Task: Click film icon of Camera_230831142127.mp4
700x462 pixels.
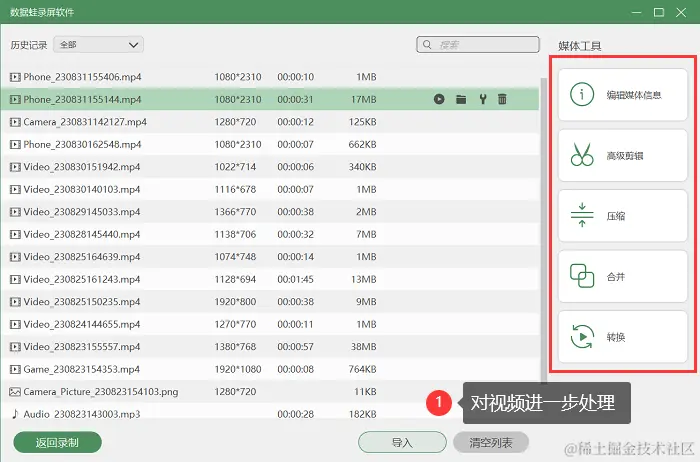Action: coord(15,122)
